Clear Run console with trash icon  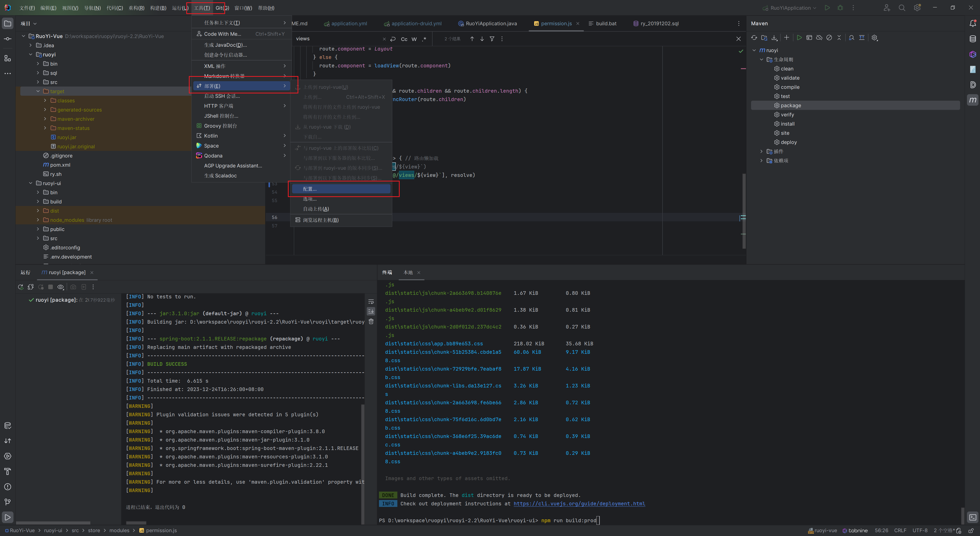click(371, 321)
